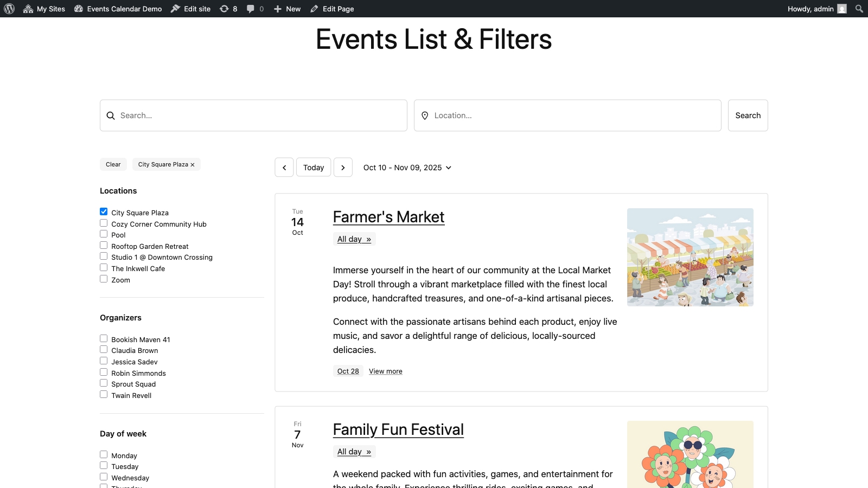Open the My Sites menu
This screenshot has width=868, height=488.
pyautogui.click(x=44, y=9)
